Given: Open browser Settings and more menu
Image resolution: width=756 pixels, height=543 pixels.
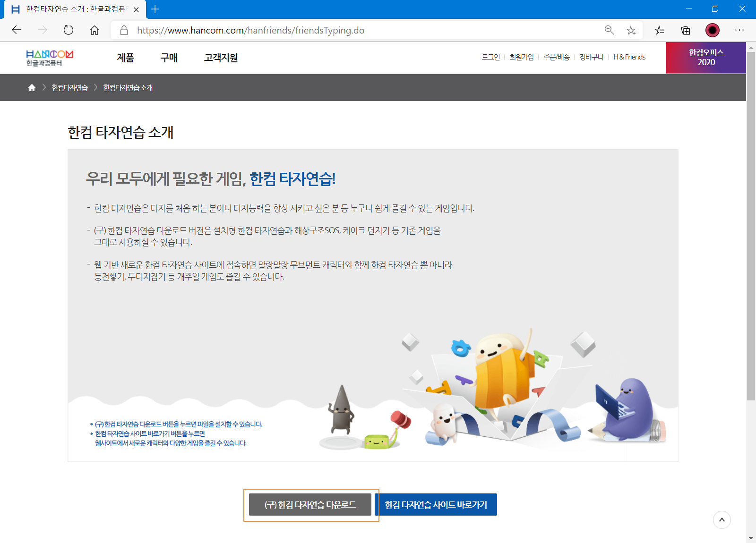Looking at the screenshot, I should pos(739,30).
